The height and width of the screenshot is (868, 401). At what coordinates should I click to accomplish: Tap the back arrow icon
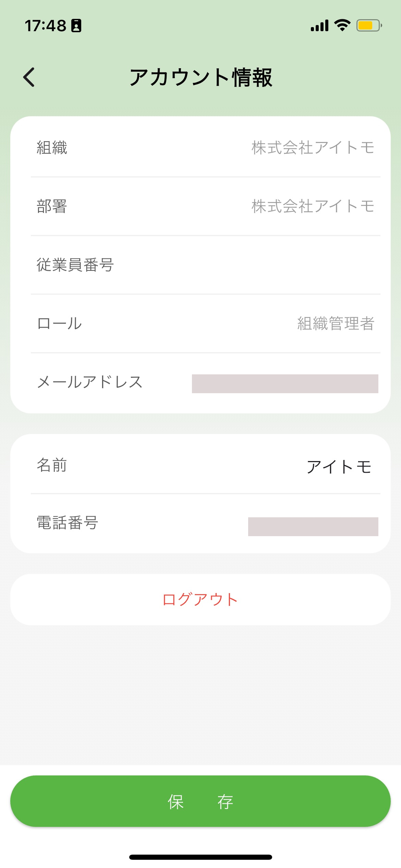pos(29,77)
